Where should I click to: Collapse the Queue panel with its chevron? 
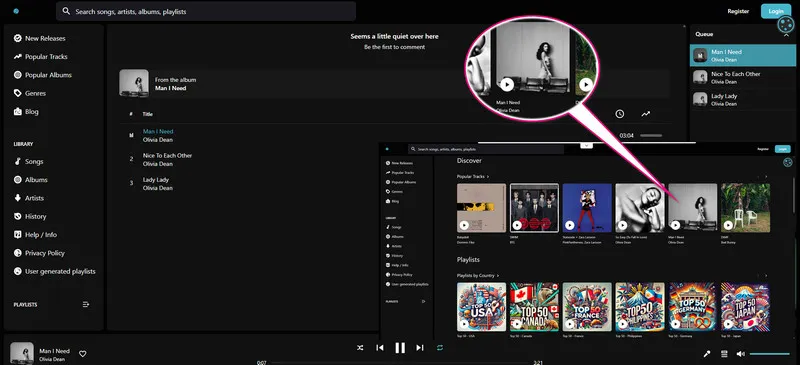click(786, 35)
